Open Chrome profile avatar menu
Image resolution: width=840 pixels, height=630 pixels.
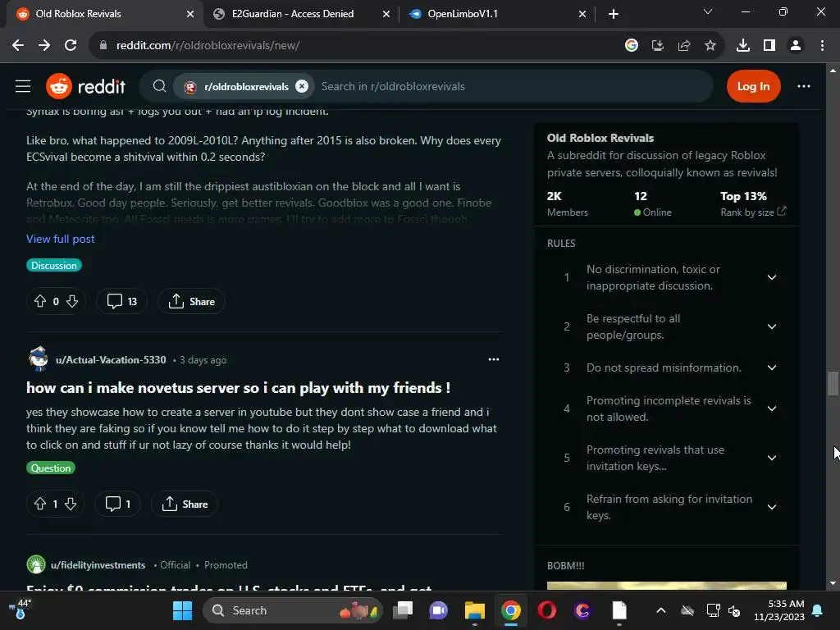[x=796, y=46]
